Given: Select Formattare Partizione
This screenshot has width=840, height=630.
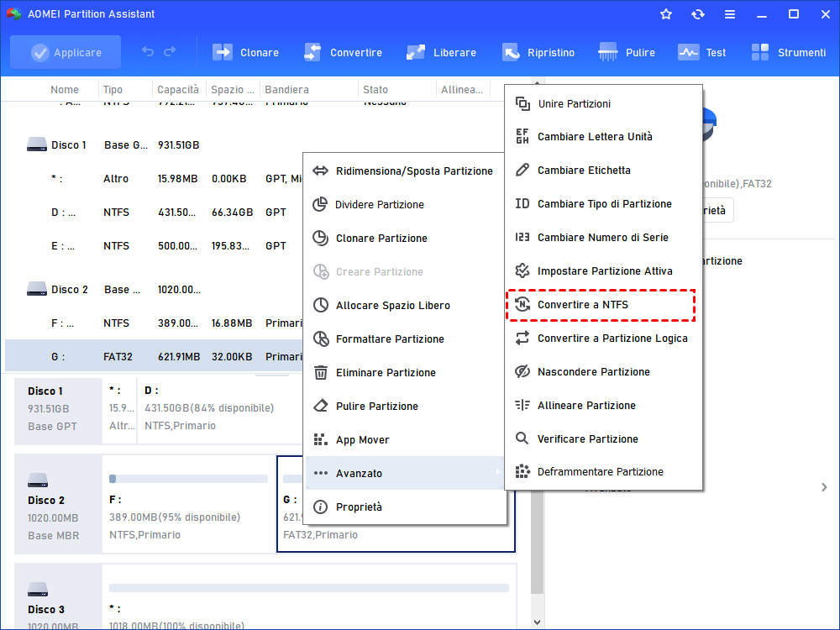Looking at the screenshot, I should click(x=405, y=339).
